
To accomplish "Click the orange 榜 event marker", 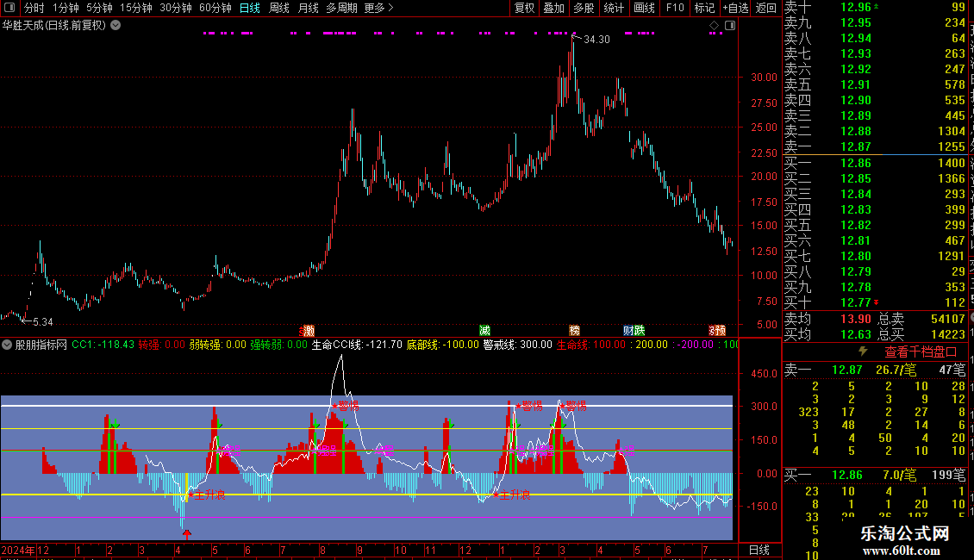I will pos(575,331).
